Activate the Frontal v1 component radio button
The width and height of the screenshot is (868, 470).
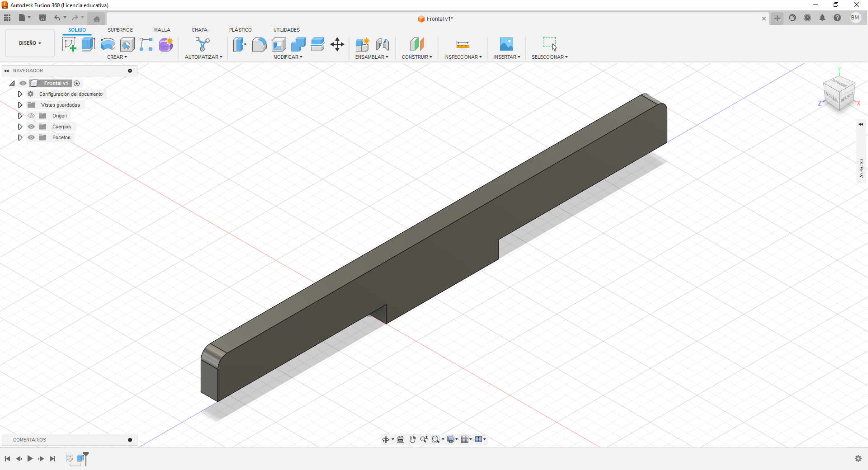(x=77, y=83)
